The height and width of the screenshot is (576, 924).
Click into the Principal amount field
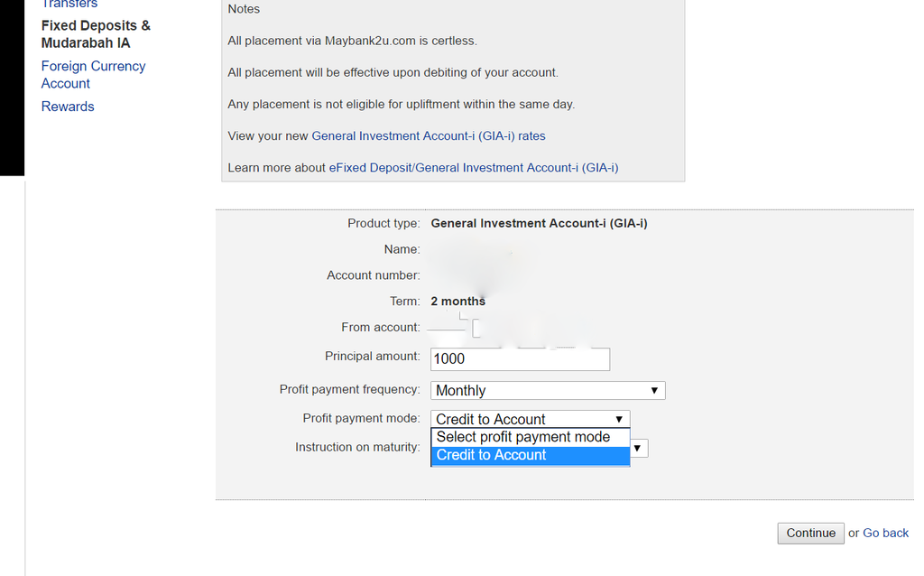(x=520, y=359)
